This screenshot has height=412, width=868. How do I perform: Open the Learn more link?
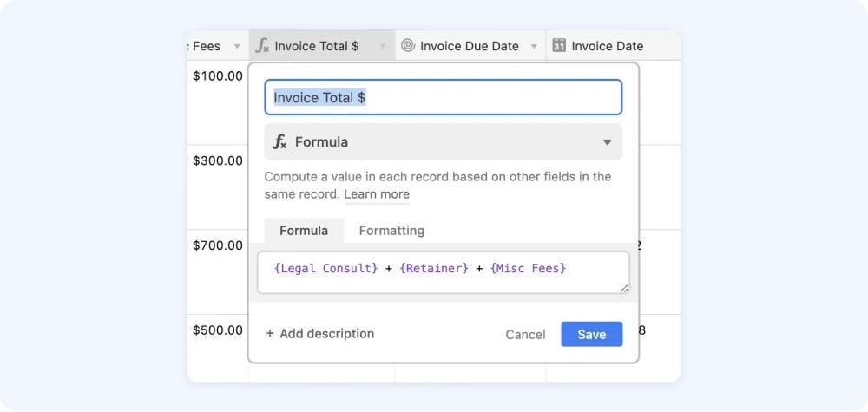[377, 194]
